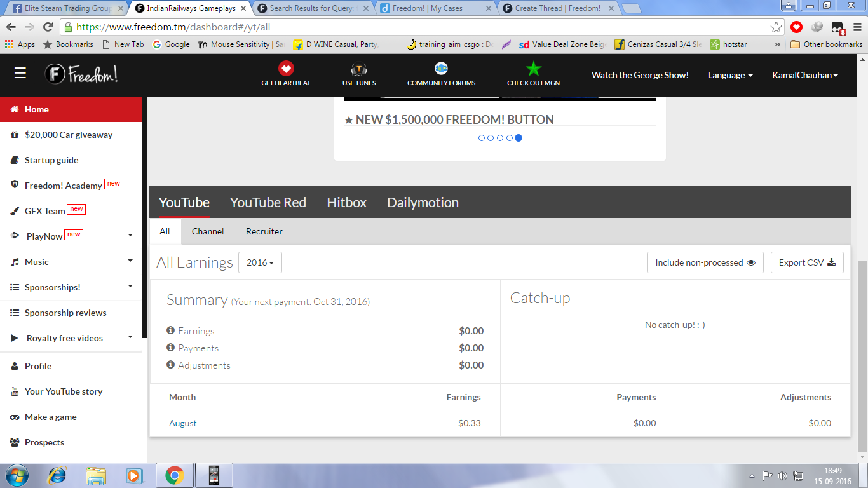
Task: Expand Royalty free videos menu
Action: (130, 337)
